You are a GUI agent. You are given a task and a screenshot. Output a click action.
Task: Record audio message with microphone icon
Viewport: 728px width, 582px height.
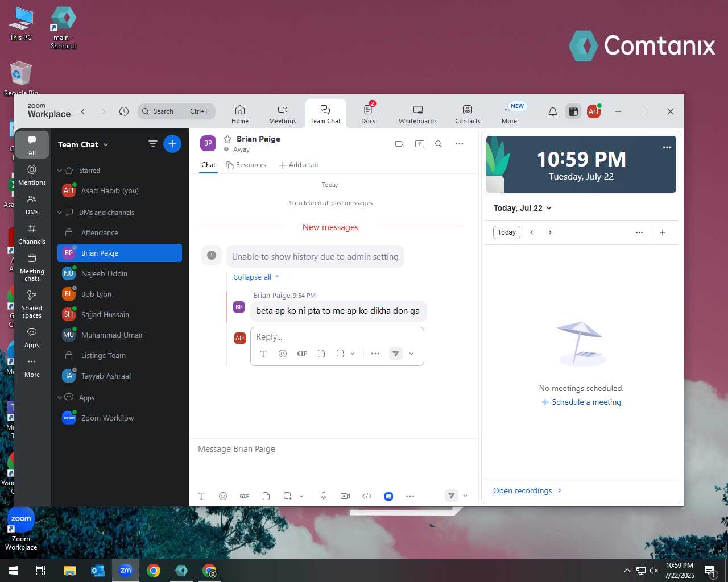coord(324,496)
